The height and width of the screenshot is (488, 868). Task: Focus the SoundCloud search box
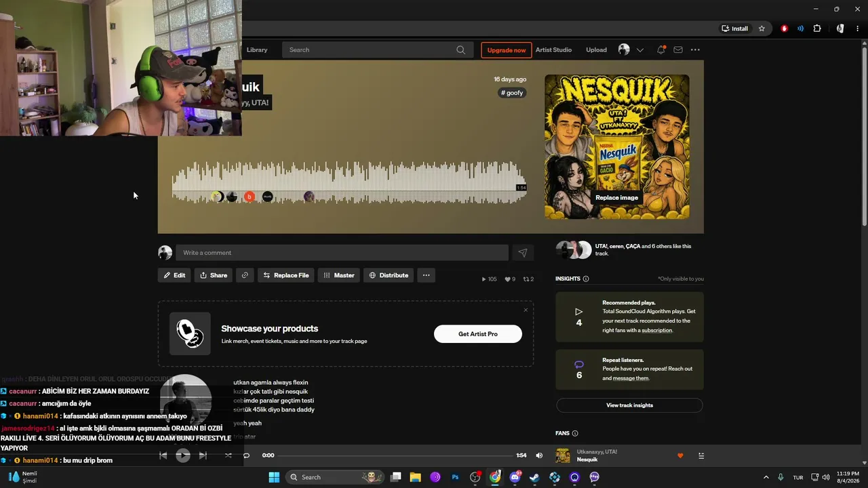(378, 49)
